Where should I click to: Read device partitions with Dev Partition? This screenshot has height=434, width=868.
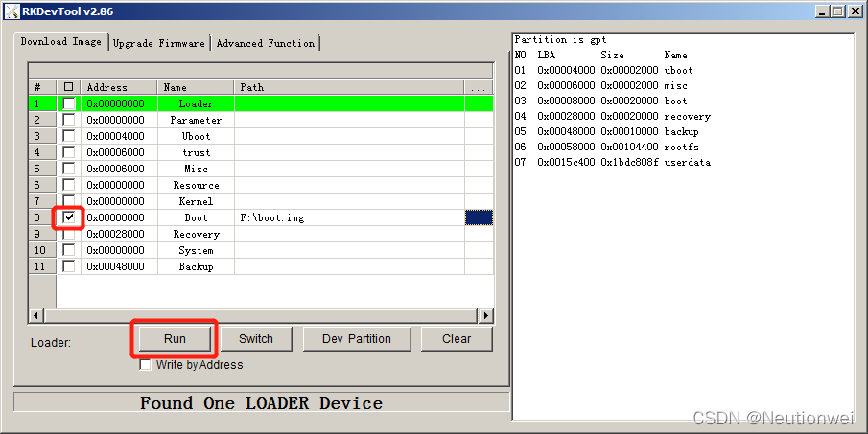[357, 339]
